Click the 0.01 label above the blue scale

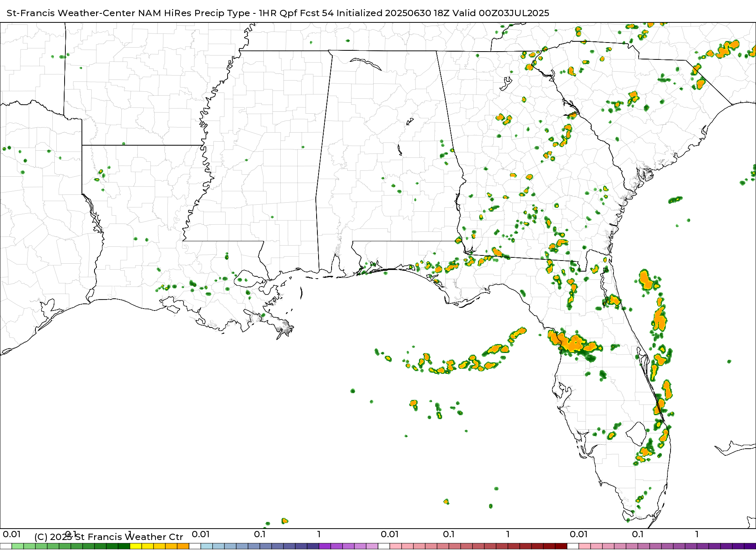(x=201, y=534)
